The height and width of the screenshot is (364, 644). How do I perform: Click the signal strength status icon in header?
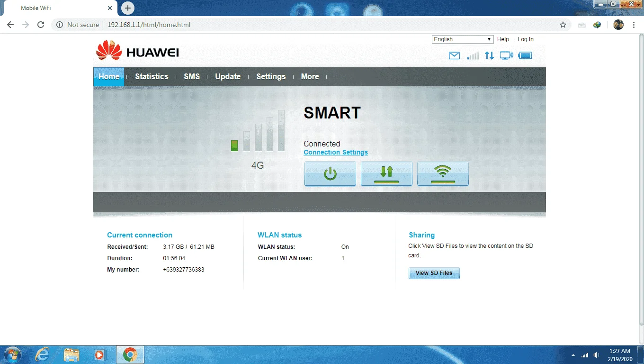tap(473, 55)
